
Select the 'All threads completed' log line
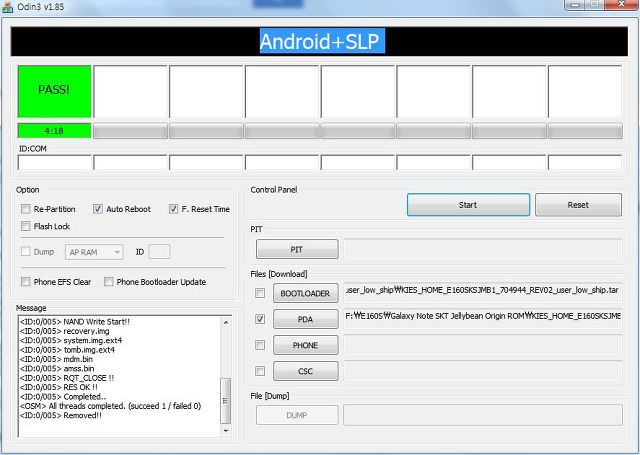pyautogui.click(x=111, y=406)
